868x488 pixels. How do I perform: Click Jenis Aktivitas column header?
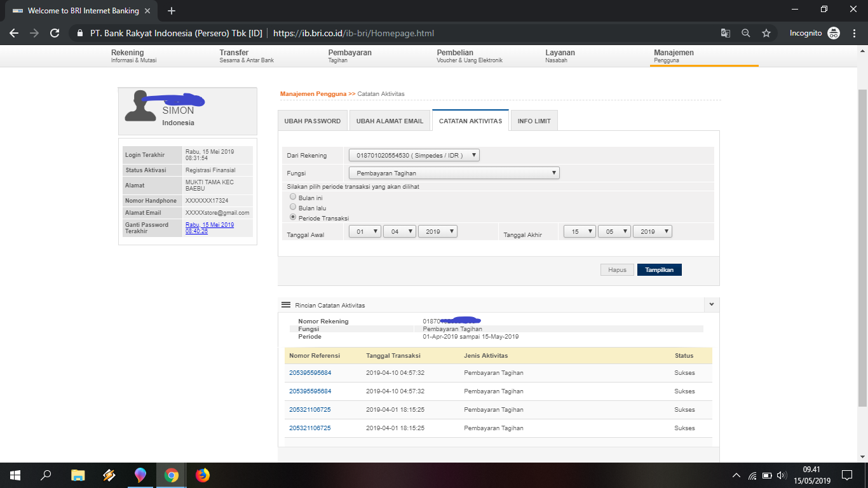(486, 356)
